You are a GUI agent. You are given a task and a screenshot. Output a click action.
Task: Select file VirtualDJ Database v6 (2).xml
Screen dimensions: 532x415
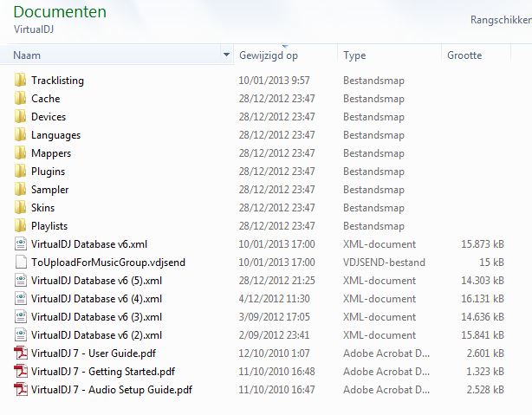click(x=96, y=335)
